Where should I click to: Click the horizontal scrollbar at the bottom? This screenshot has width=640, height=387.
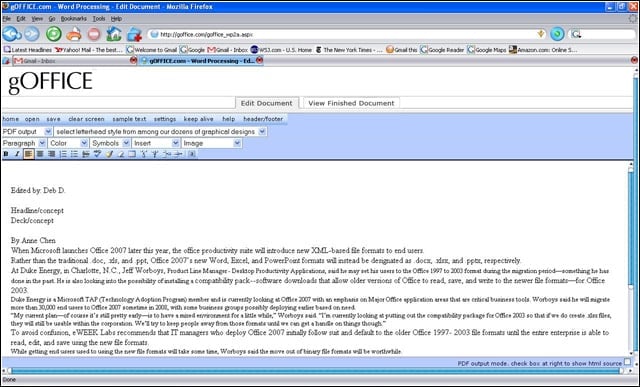(316, 371)
